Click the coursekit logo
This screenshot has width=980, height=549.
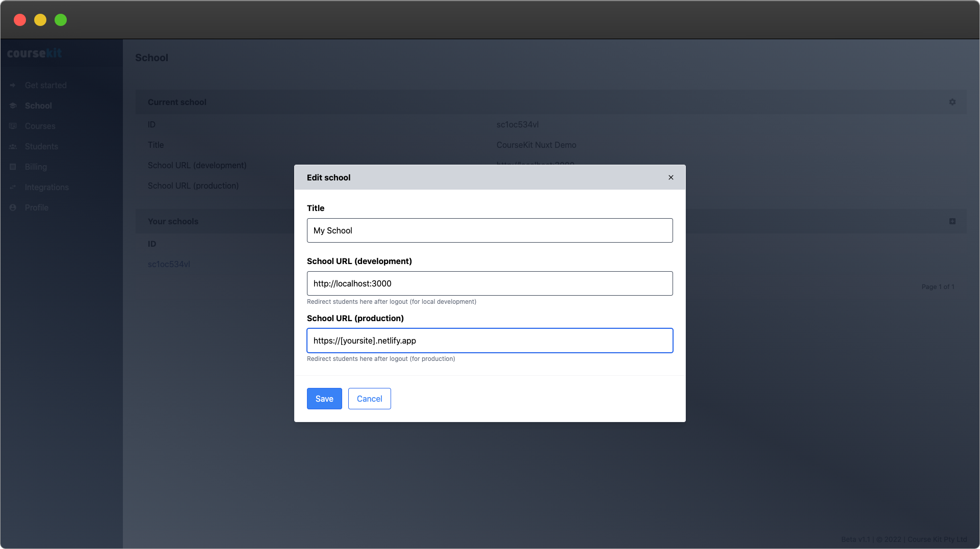(x=35, y=53)
